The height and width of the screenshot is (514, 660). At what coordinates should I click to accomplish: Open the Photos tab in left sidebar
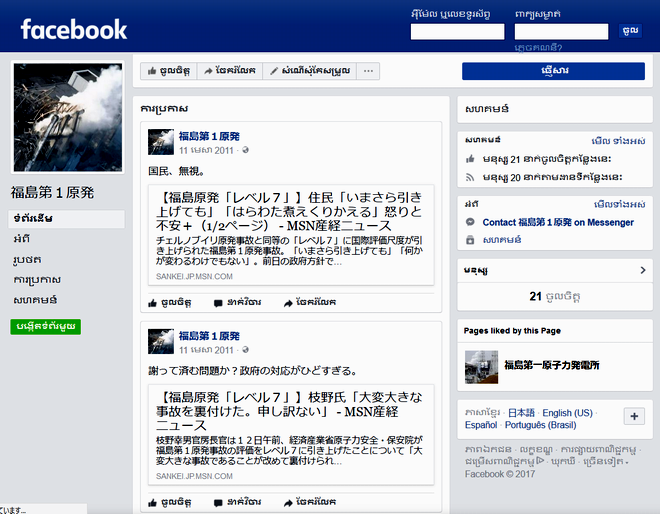coord(27,259)
